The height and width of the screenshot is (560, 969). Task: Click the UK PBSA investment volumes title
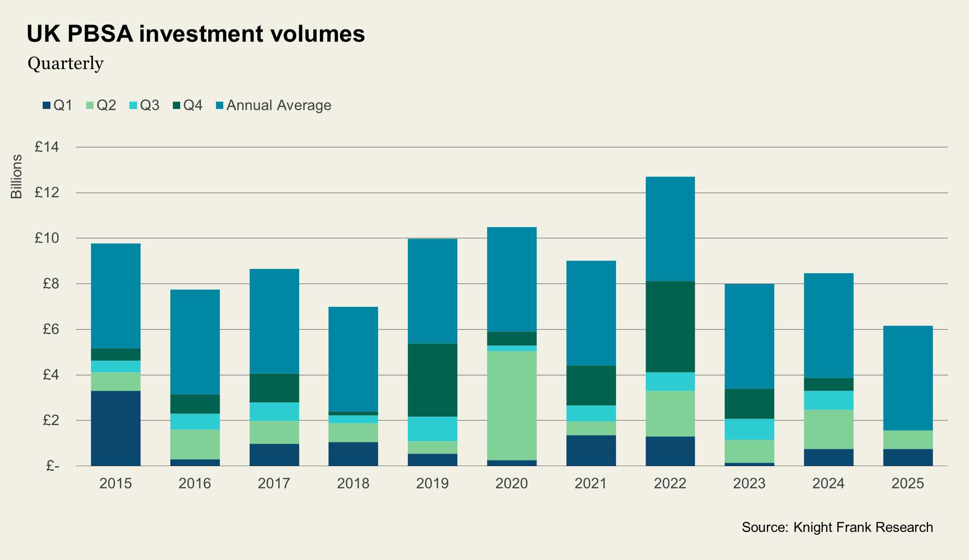196,34
